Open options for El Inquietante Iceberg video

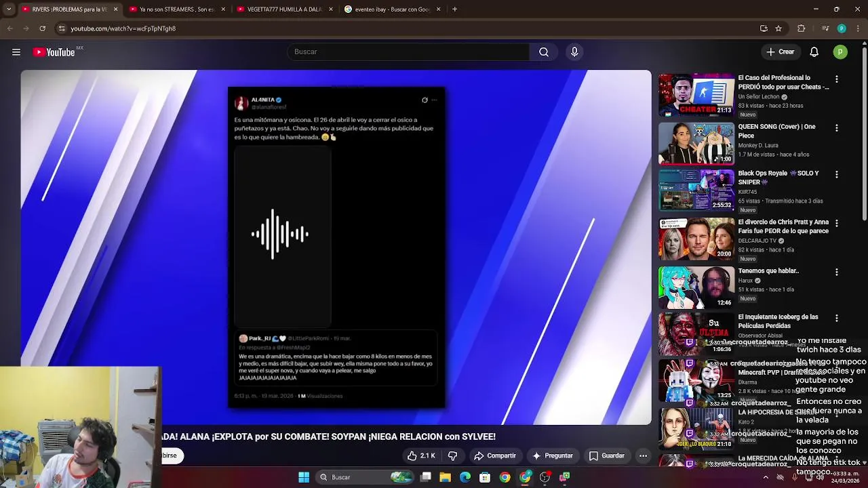point(836,319)
